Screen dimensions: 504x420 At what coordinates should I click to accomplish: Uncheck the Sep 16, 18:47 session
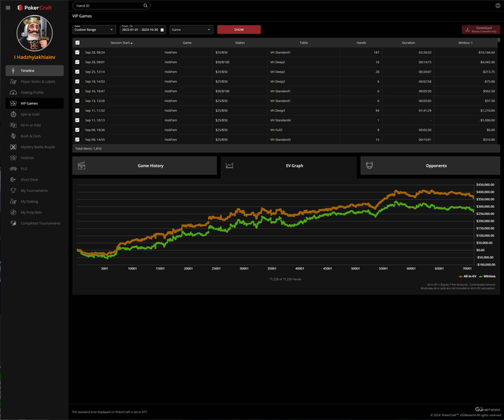78,91
